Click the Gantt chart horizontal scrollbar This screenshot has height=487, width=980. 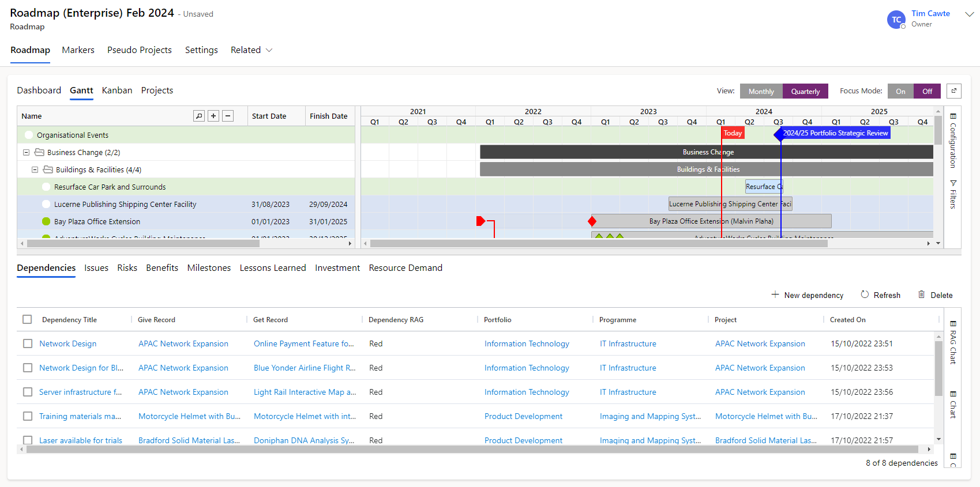pyautogui.click(x=599, y=243)
